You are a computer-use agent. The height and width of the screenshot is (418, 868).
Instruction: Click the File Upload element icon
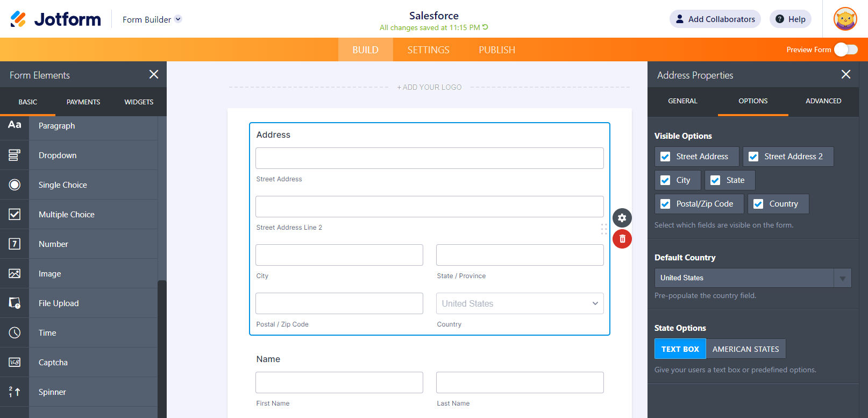(x=15, y=303)
